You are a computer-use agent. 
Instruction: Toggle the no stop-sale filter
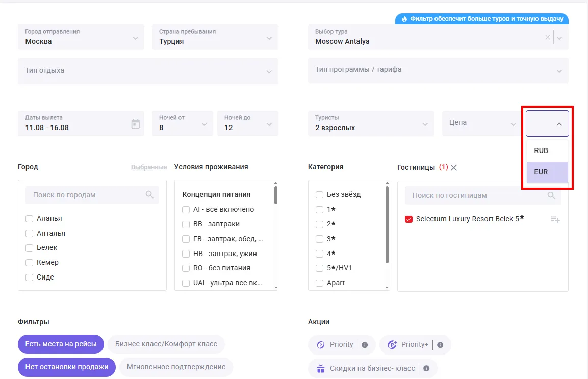(x=67, y=367)
